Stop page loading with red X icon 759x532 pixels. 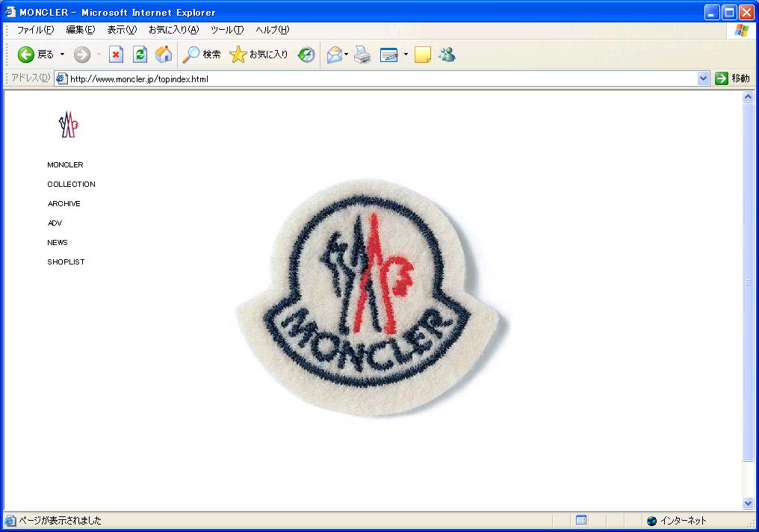click(116, 55)
